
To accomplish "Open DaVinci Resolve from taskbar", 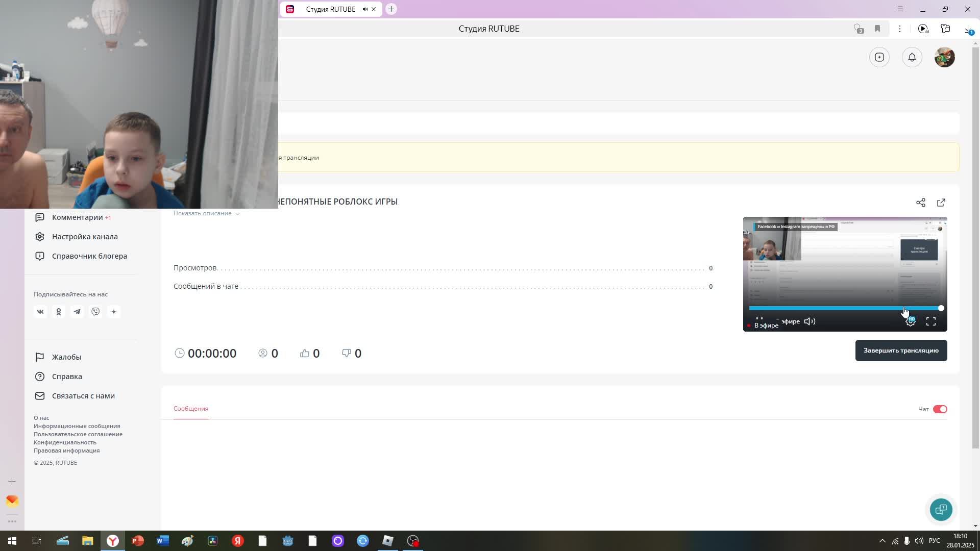I will pos(213,541).
